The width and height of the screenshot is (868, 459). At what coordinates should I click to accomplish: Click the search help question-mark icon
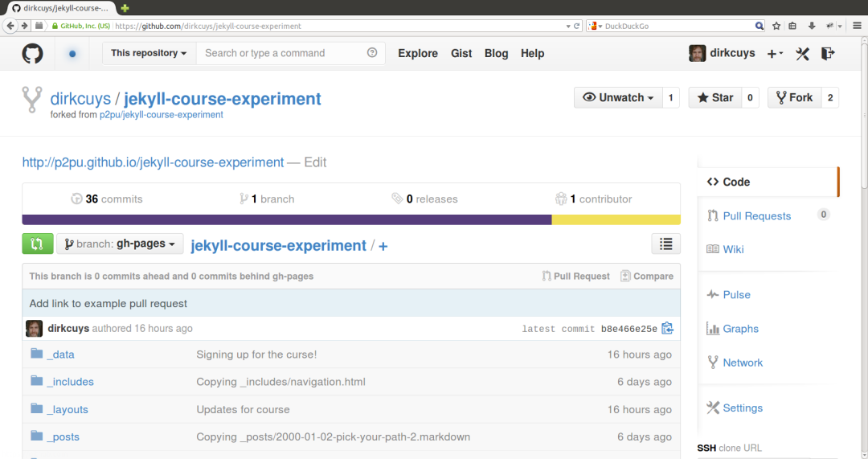pyautogui.click(x=372, y=52)
